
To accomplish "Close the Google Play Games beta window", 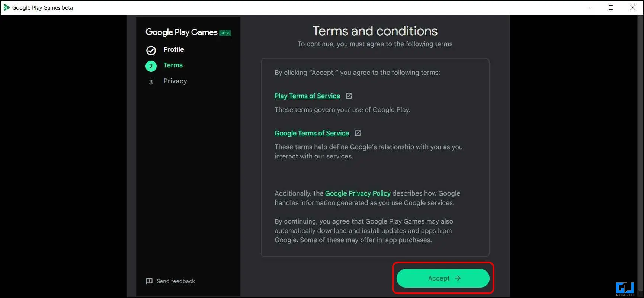I will [x=632, y=7].
